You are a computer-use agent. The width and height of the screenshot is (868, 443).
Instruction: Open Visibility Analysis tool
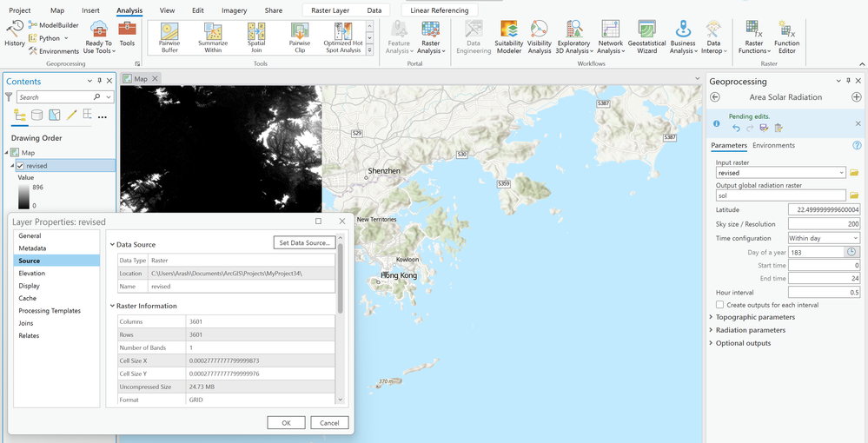[540, 38]
